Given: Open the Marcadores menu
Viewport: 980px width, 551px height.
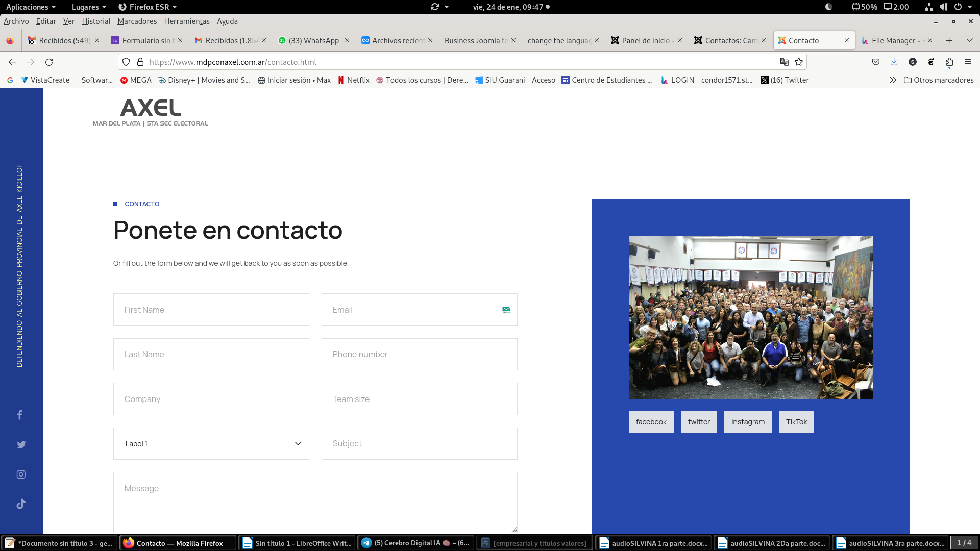Looking at the screenshot, I should point(137,21).
